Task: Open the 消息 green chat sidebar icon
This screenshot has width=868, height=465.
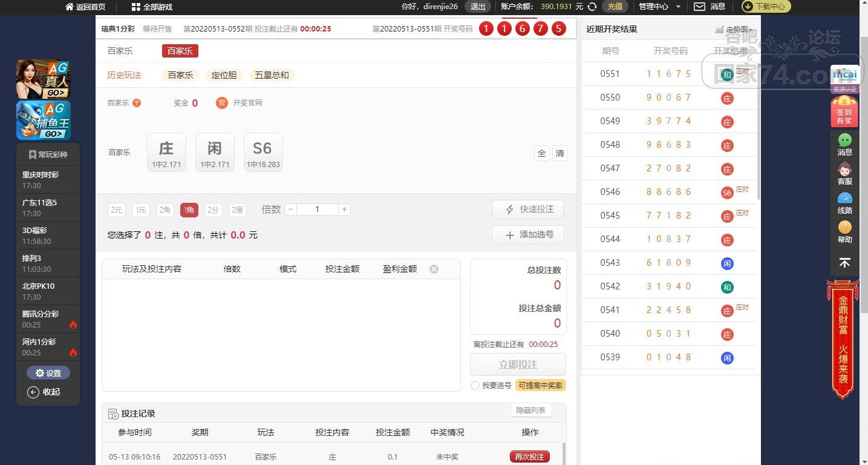Action: (845, 140)
